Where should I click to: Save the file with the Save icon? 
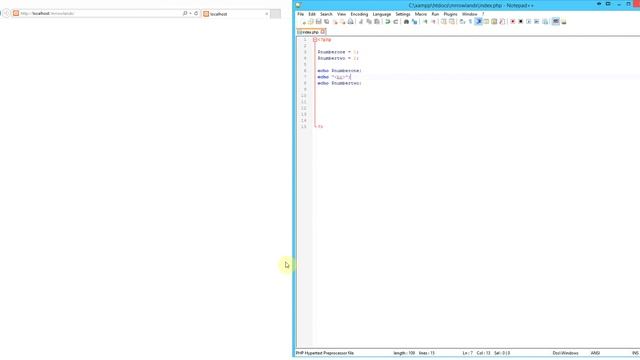[x=318, y=22]
